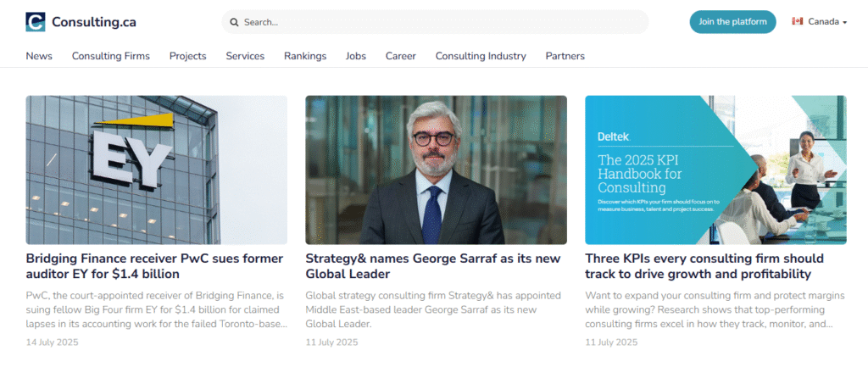868x384 pixels.
Task: Focus the Search input field
Action: tap(435, 22)
